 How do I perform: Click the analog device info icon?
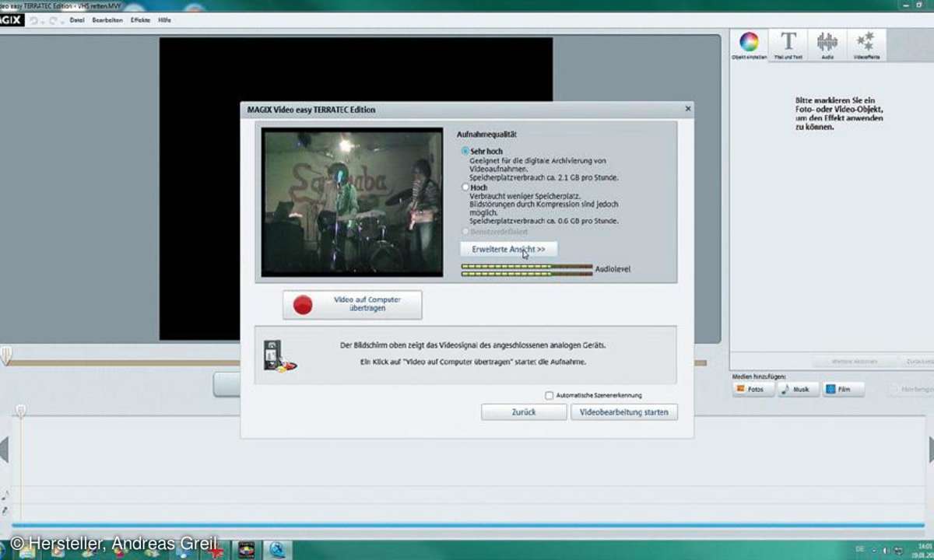click(x=279, y=355)
